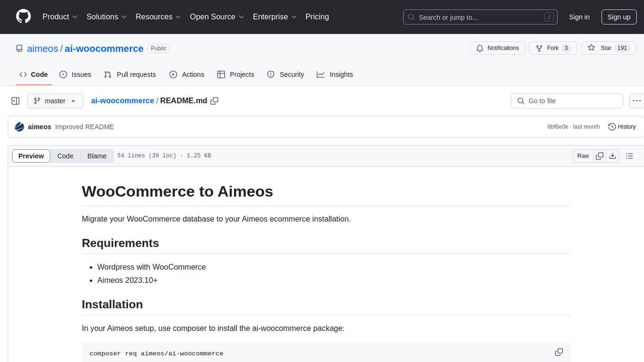644x362 pixels.
Task: Switch to the Security tab
Action: [x=286, y=74]
